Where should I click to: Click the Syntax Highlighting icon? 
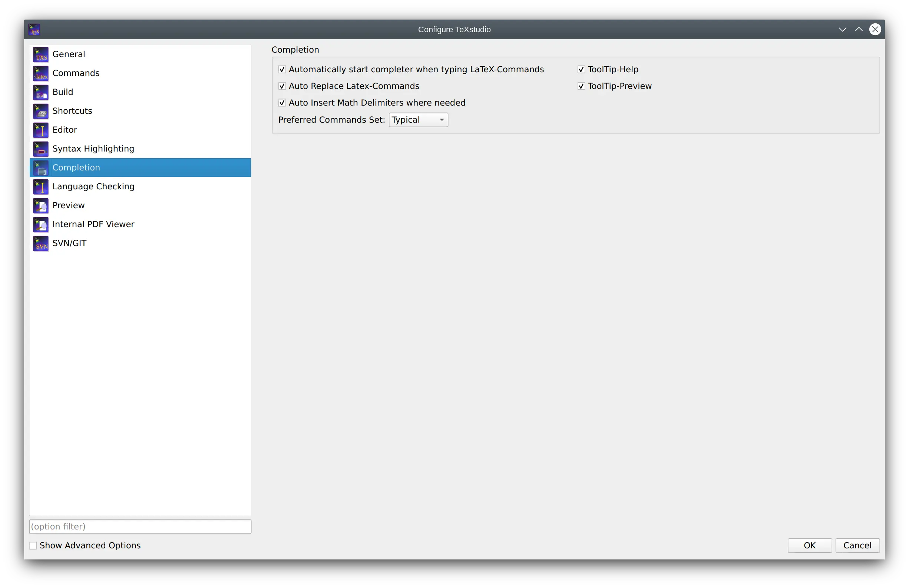coord(41,148)
